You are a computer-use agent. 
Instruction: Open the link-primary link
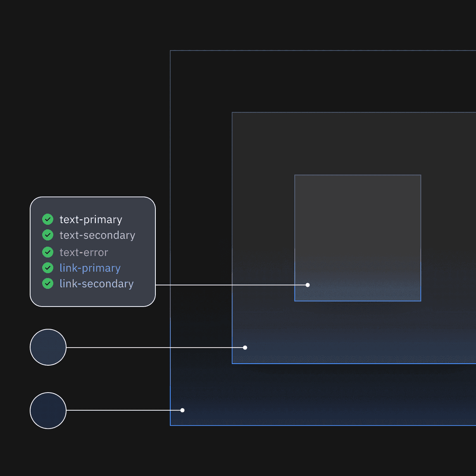tap(90, 268)
